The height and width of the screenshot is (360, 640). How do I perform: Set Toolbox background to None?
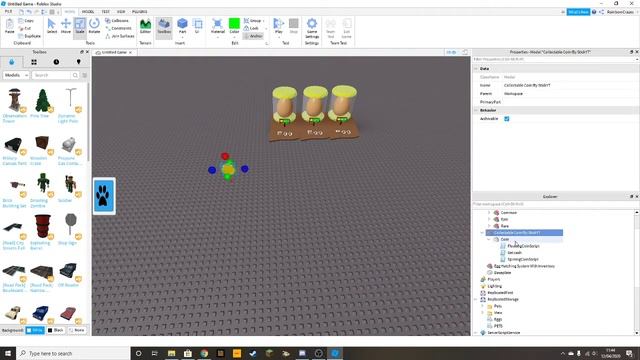pos(77,330)
